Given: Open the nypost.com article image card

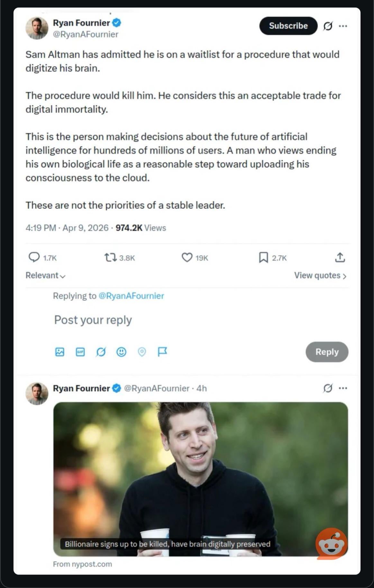Looking at the screenshot, I should [200, 479].
